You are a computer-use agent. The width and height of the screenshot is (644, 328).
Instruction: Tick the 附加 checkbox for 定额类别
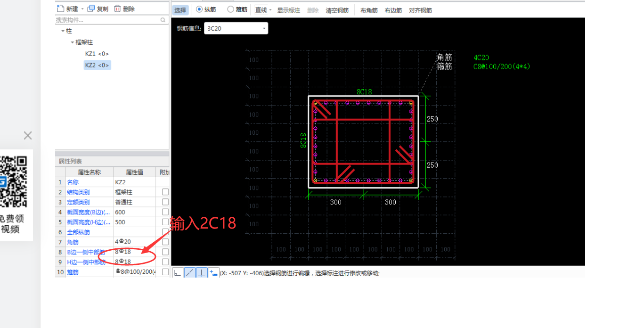165,202
